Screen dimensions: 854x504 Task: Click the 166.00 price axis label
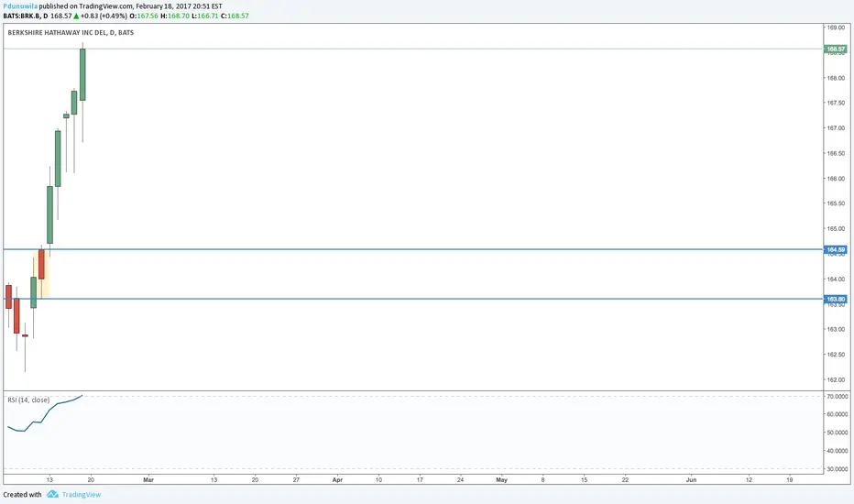[x=836, y=179]
